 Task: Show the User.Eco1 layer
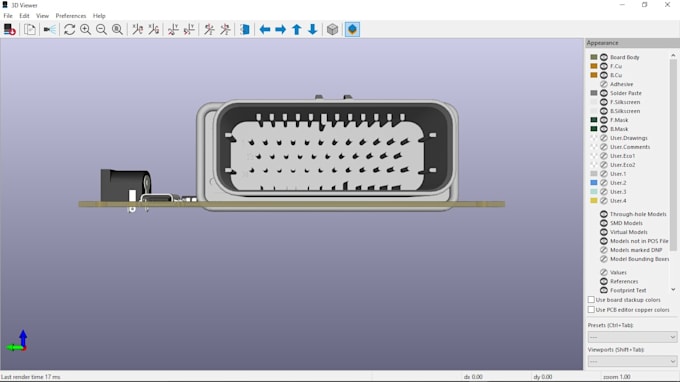click(604, 156)
